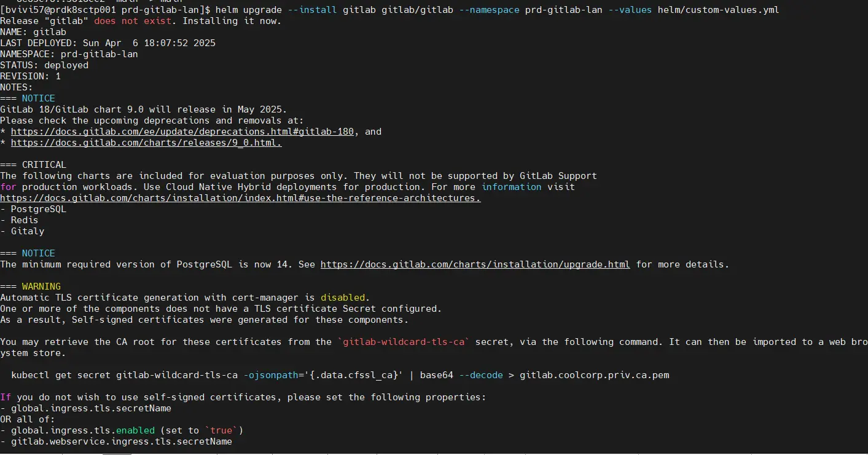
Task: Click the "GitLab 18/GitLab chart 9.0" release notice line
Action: [144, 109]
